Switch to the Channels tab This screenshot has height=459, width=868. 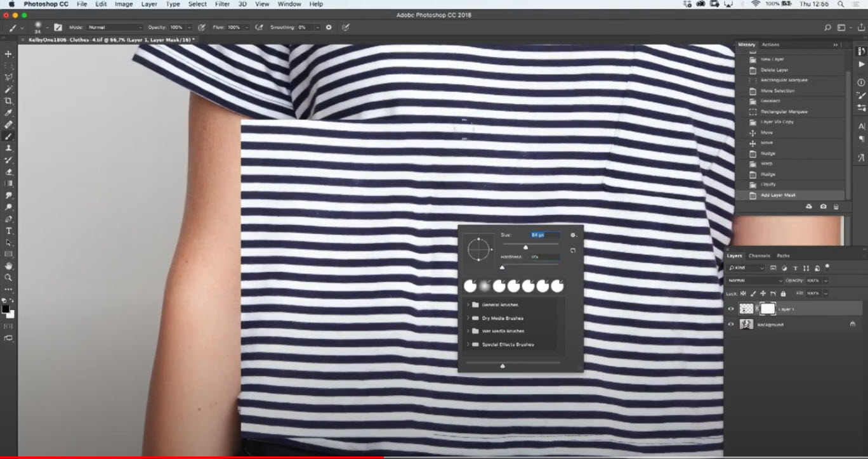point(759,255)
